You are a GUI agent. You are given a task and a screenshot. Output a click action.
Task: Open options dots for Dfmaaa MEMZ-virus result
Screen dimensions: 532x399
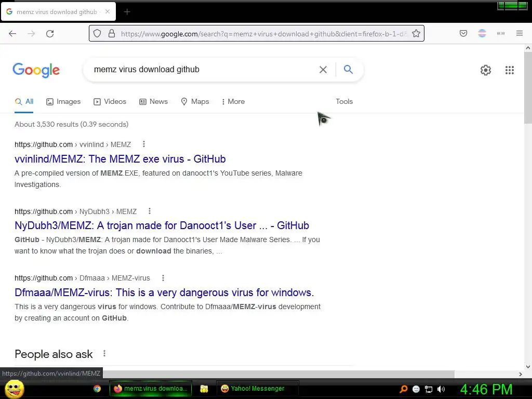pos(163,278)
